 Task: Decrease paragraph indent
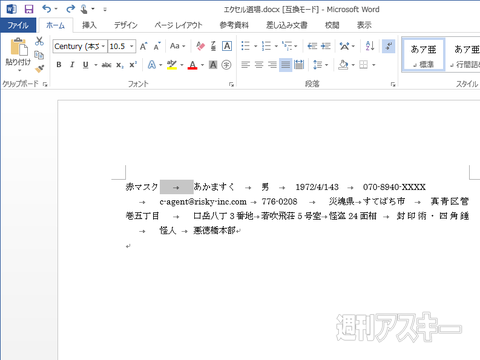(312, 46)
